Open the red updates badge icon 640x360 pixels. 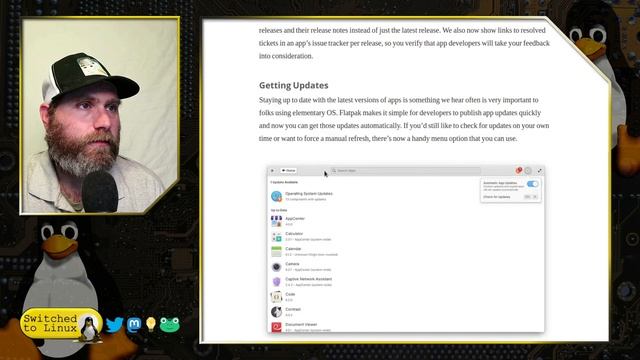(519, 171)
